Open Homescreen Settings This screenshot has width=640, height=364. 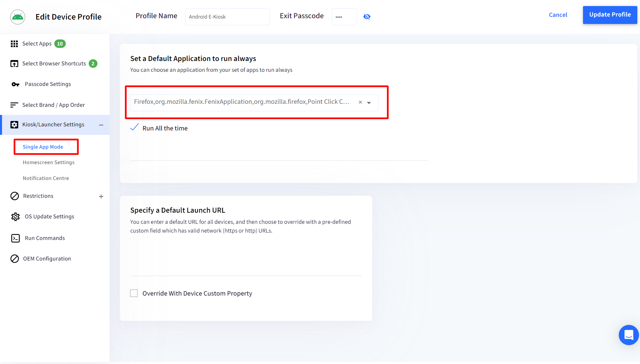[x=49, y=162]
